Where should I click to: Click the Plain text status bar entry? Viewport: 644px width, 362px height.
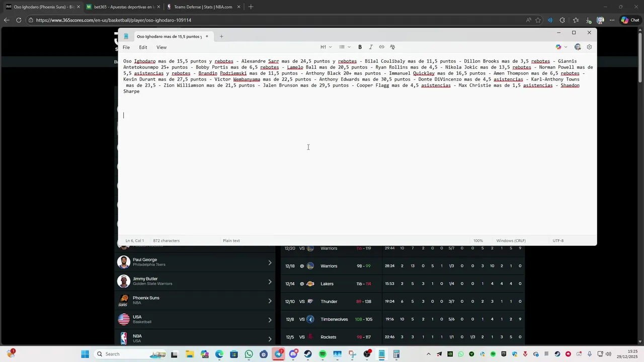(x=231, y=240)
